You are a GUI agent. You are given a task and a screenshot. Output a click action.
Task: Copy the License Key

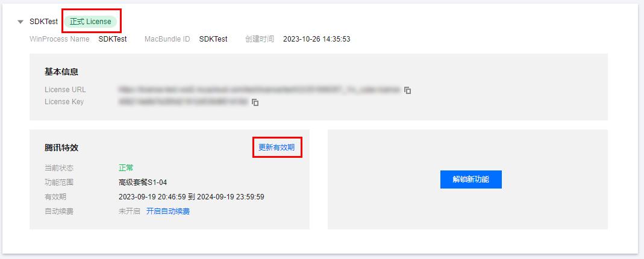[x=255, y=102]
